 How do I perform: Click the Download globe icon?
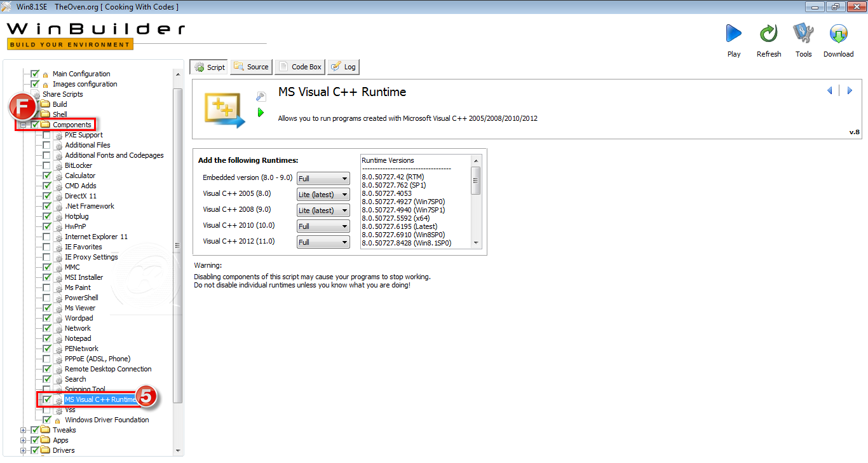pos(839,34)
